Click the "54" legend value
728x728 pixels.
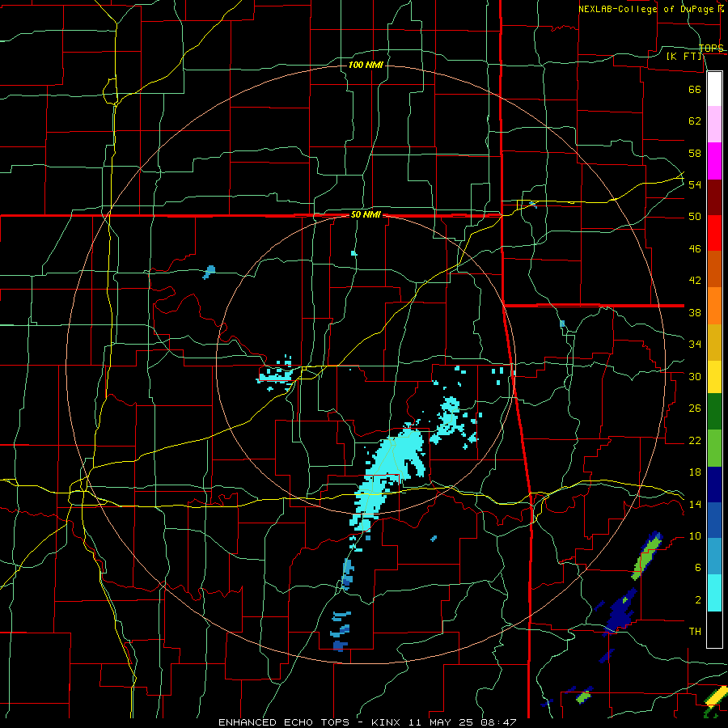(695, 184)
